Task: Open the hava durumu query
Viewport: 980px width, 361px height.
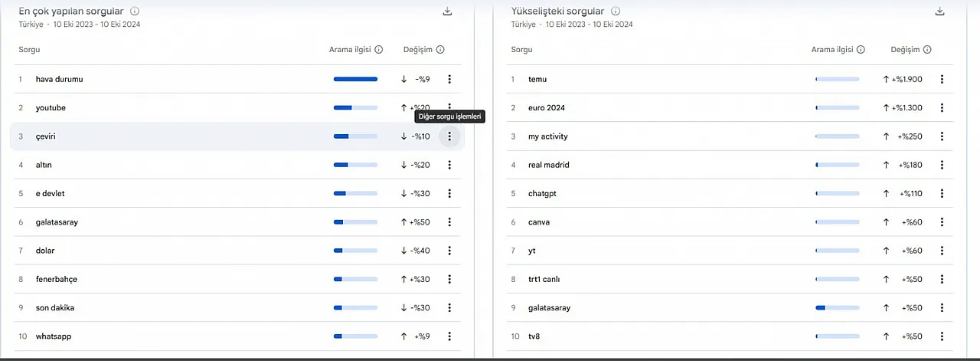Action: tap(59, 79)
